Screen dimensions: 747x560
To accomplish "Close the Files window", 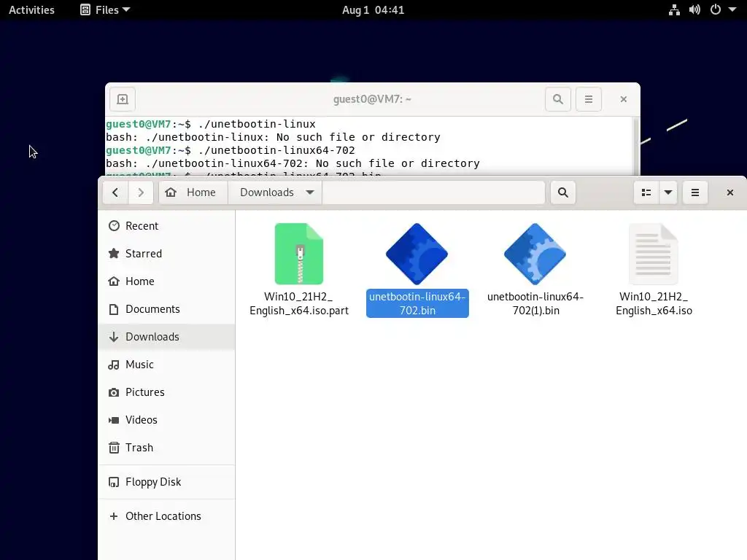I will (729, 192).
